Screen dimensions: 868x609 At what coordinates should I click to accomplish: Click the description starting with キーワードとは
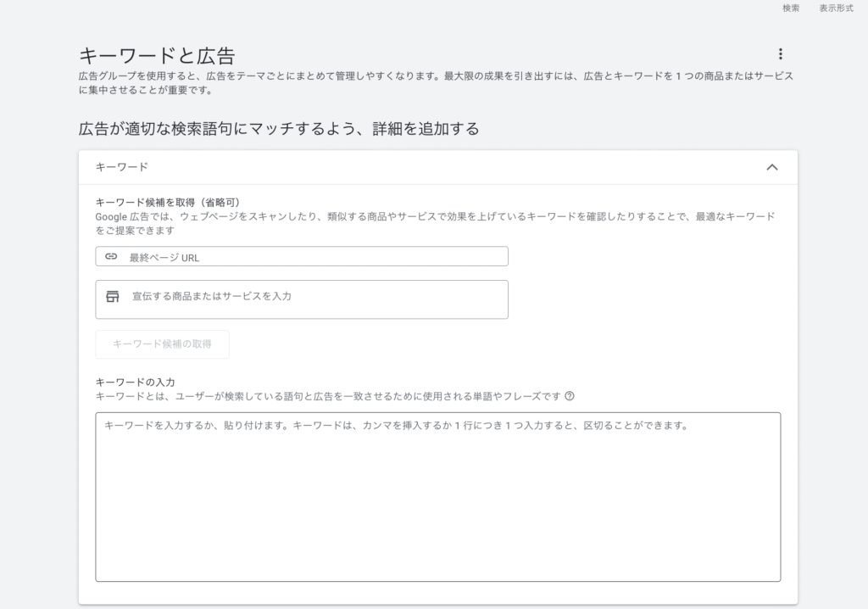tap(329, 396)
